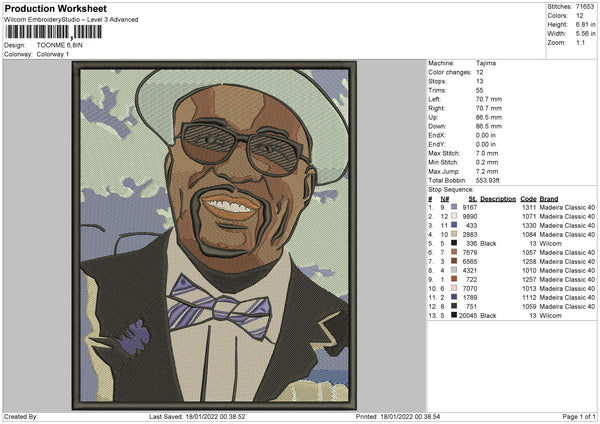Click 'Black' description in stop row 5

(x=488, y=244)
